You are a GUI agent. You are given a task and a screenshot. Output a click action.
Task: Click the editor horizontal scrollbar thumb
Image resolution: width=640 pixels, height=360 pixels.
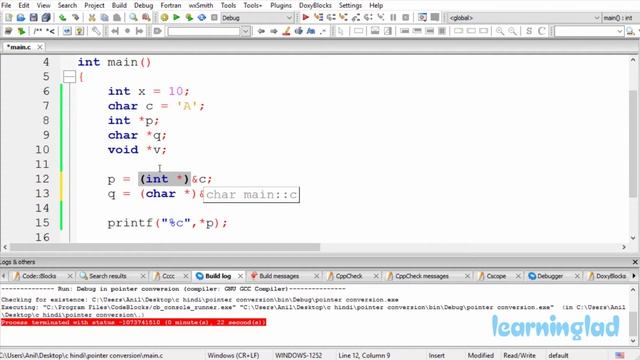click(x=165, y=247)
